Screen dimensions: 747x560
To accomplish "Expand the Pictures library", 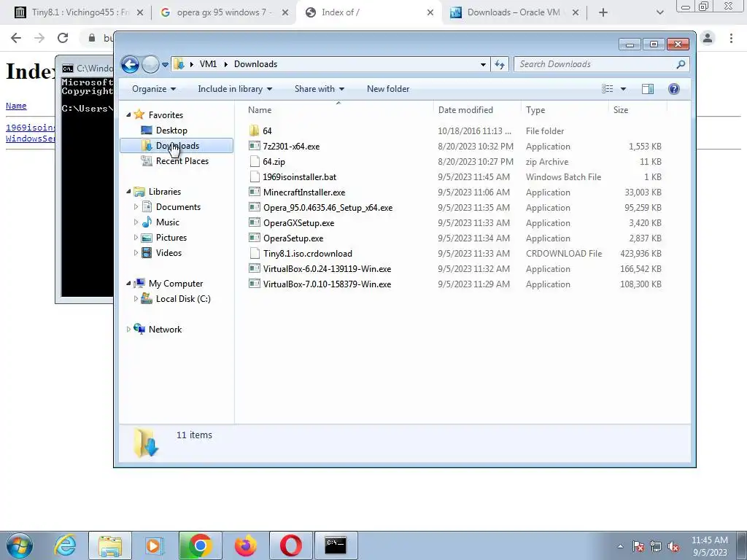I will click(136, 238).
